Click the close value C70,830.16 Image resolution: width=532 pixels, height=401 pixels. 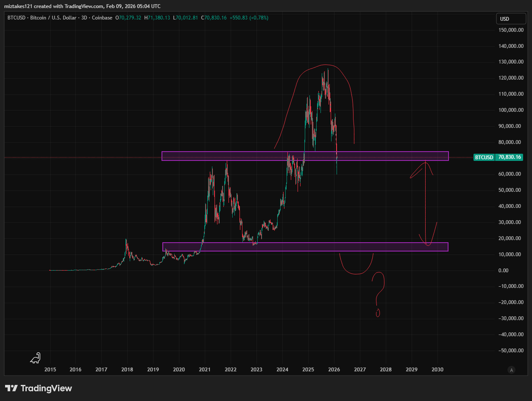[214, 18]
